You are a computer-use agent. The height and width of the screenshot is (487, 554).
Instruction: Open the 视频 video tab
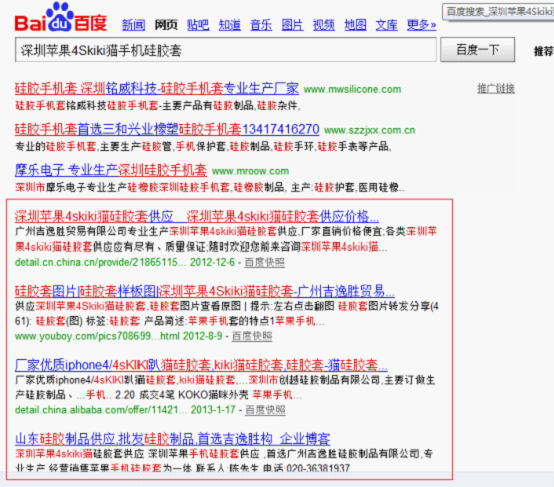pos(324,25)
